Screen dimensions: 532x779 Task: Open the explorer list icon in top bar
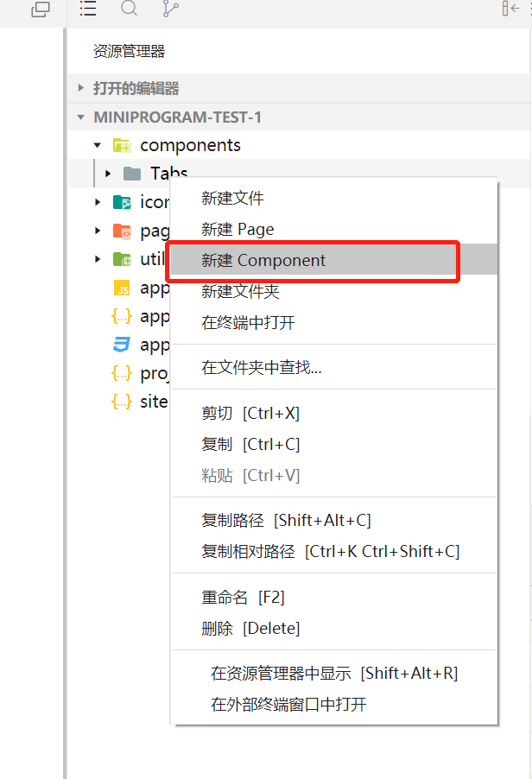point(88,9)
